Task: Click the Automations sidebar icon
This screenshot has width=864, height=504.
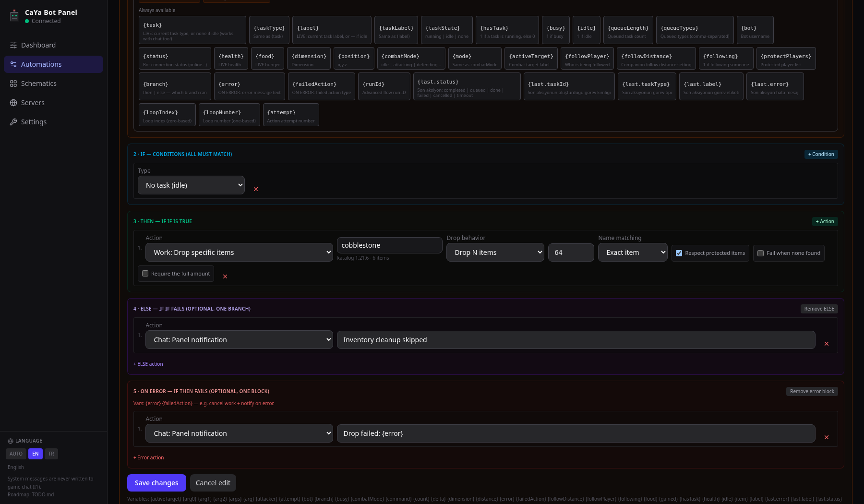Action: 13,64
